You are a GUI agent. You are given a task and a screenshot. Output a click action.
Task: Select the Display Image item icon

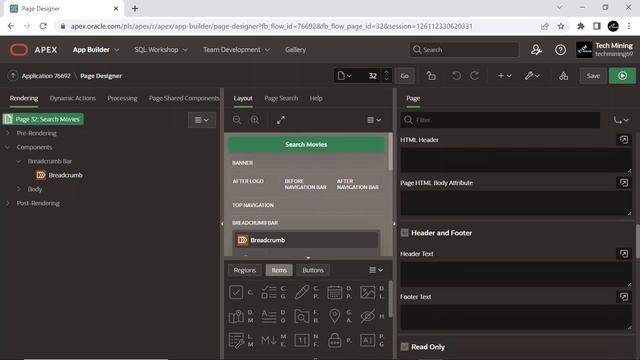coord(367,292)
